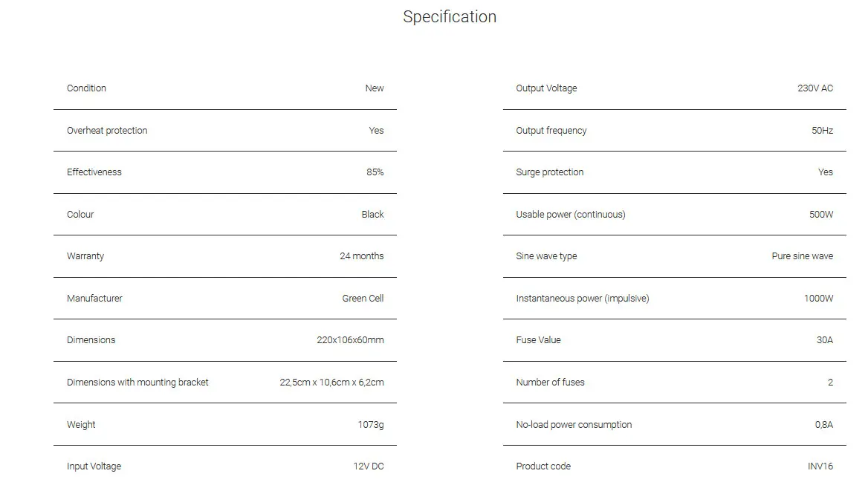Screen dimensions: 868x488
Task: Click the No-load power consumption label
Action: click(574, 425)
